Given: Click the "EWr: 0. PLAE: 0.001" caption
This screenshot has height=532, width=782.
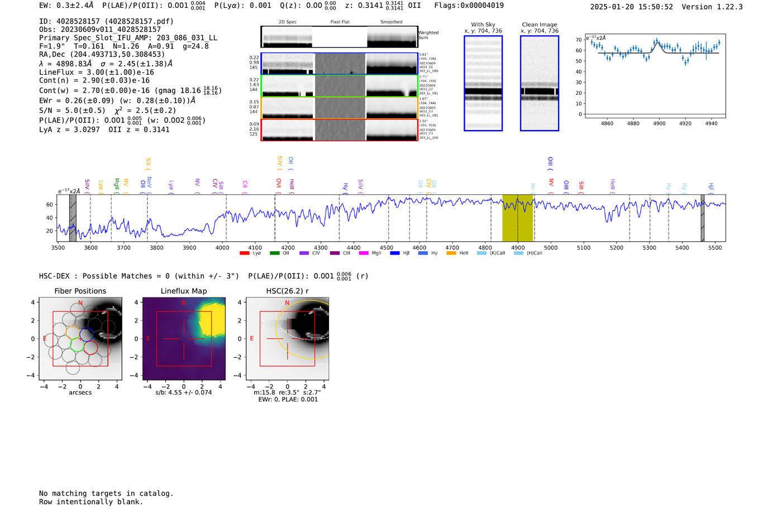Looking at the screenshot, I should click(x=288, y=400).
